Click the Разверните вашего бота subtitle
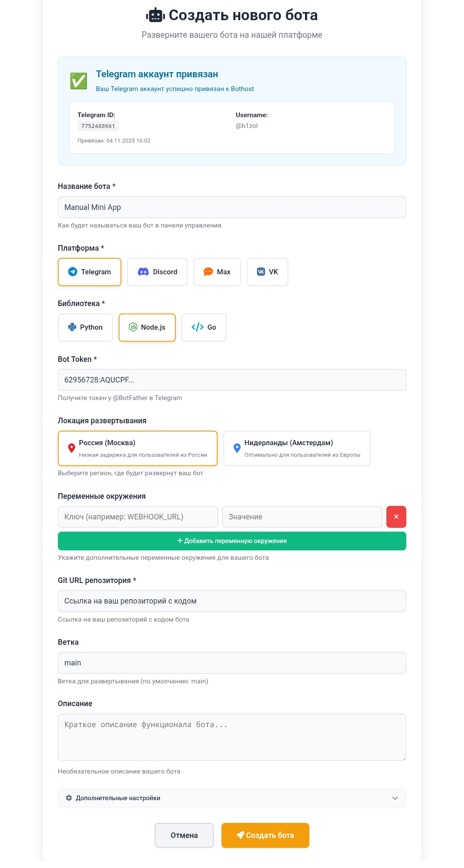The height and width of the screenshot is (868, 464). click(232, 35)
